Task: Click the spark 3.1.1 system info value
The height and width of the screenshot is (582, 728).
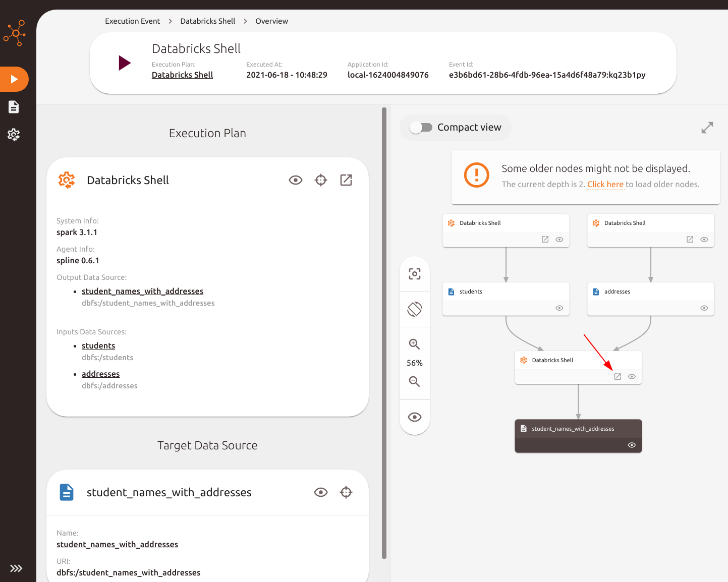Action: coord(77,232)
